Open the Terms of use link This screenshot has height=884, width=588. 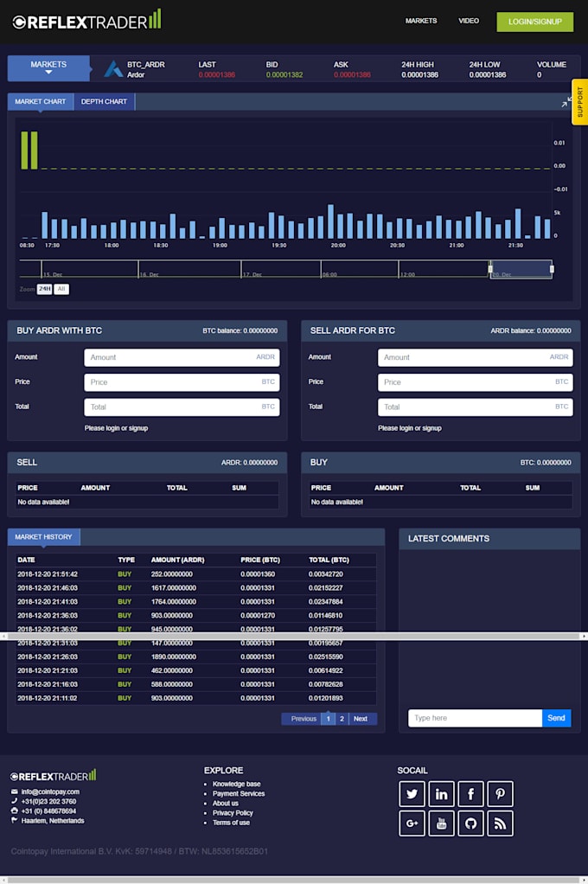tap(231, 823)
